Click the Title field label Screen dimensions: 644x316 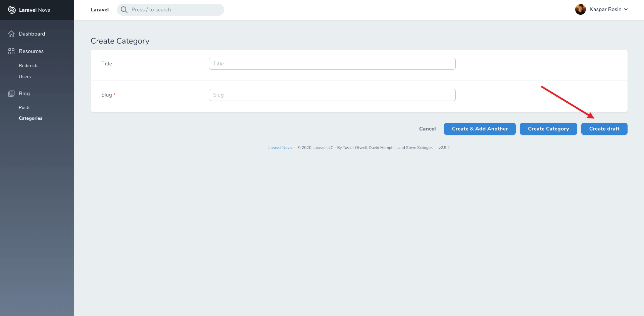pos(107,64)
